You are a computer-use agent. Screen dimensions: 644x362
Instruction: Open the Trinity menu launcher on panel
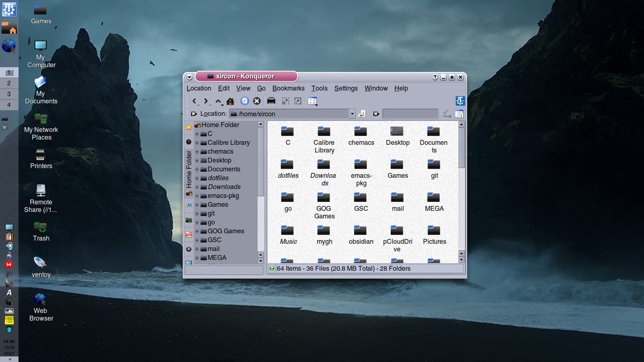click(x=9, y=9)
